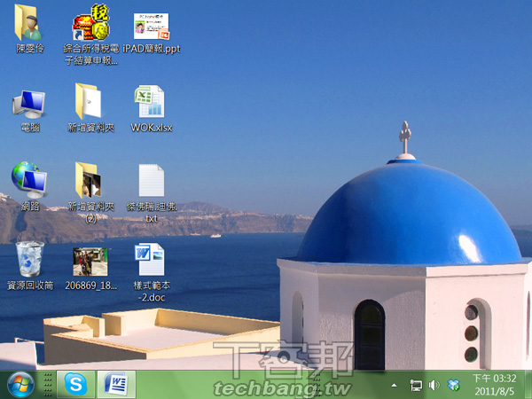Select the WOK.xlsx Excel file
This screenshot has height=399, width=532.
[151, 102]
